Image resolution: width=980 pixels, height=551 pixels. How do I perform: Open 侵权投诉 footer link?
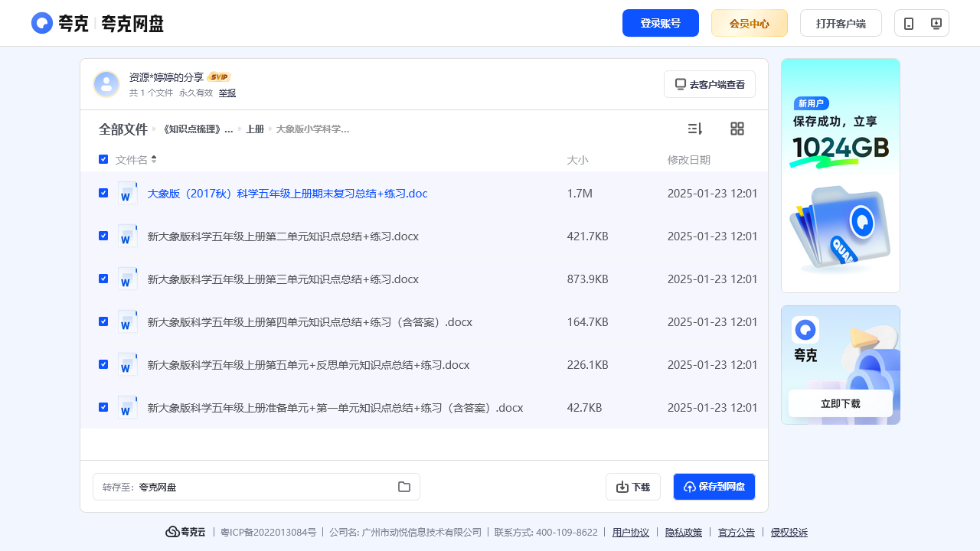(789, 533)
